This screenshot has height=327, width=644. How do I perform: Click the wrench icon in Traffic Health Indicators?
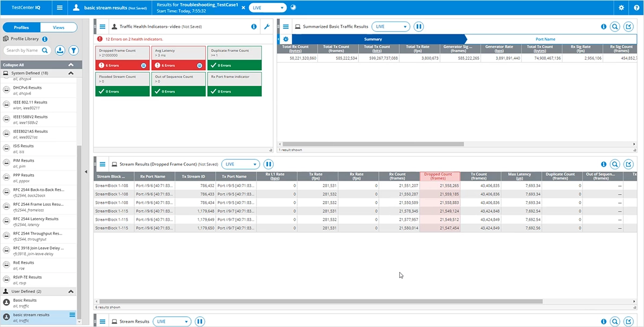[266, 27]
